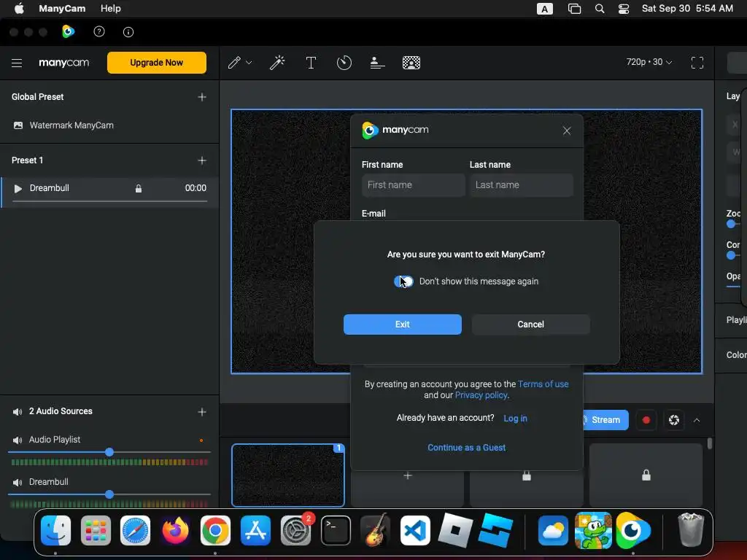Open Terminal from the Dock
This screenshot has width=747, height=560.
[x=336, y=530]
